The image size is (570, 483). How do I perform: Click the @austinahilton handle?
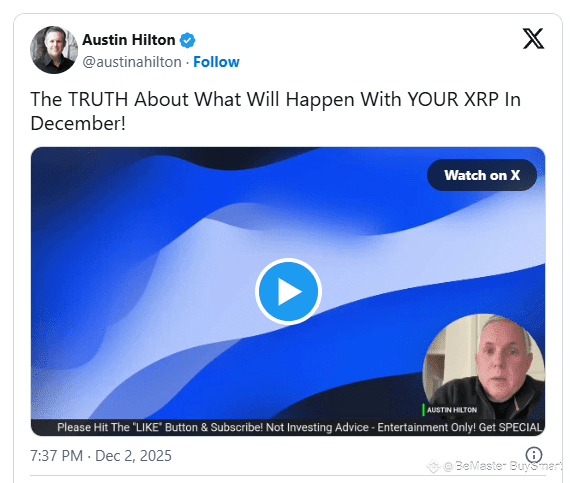point(132,62)
